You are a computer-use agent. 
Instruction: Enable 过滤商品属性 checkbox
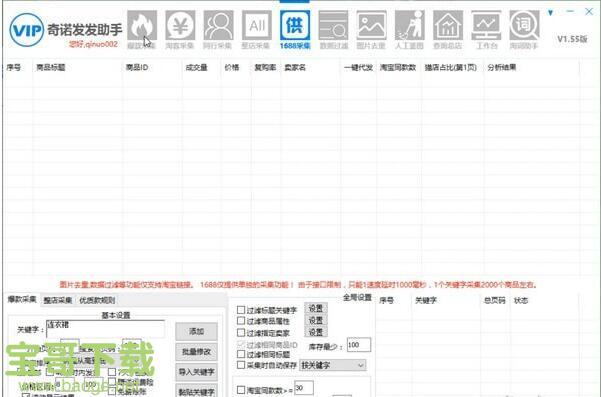coord(241,320)
